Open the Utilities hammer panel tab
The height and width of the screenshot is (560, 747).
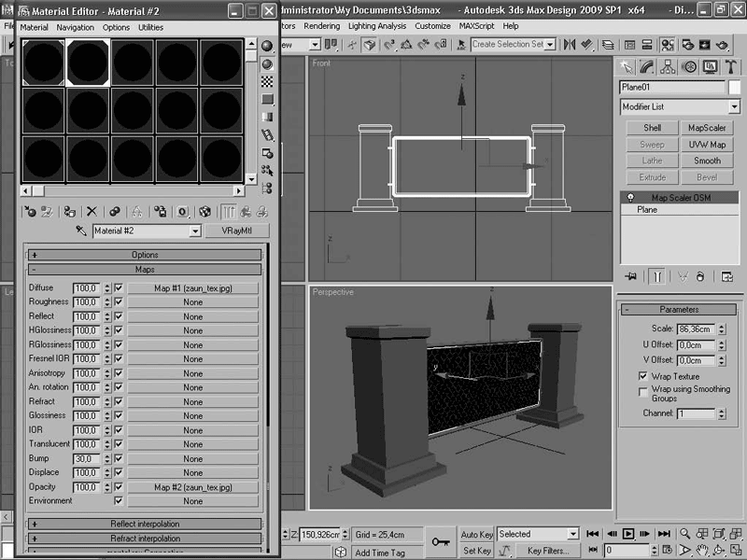click(731, 66)
